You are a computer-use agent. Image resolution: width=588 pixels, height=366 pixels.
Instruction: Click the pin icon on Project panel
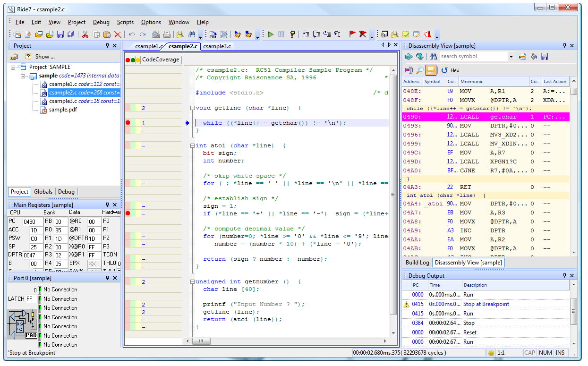pos(107,46)
